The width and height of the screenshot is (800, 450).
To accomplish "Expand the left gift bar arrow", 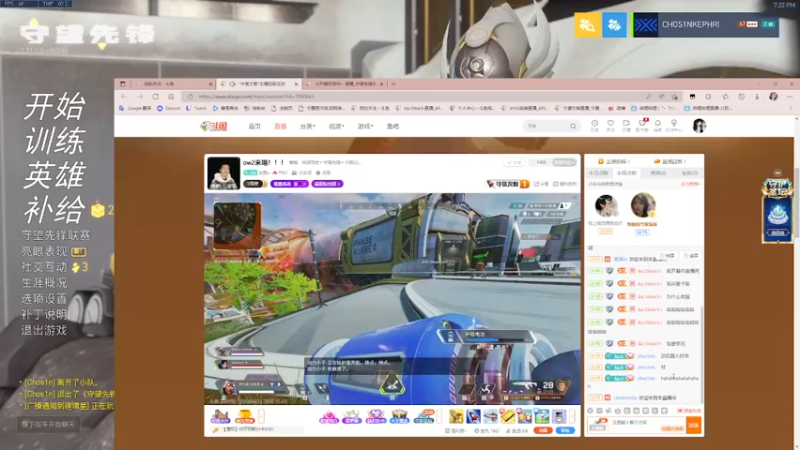I will pos(261,417).
